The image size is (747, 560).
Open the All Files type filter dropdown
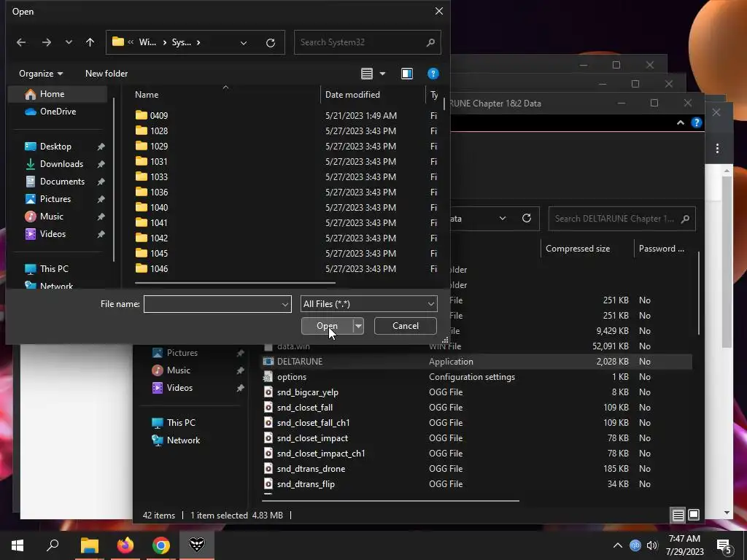click(368, 304)
